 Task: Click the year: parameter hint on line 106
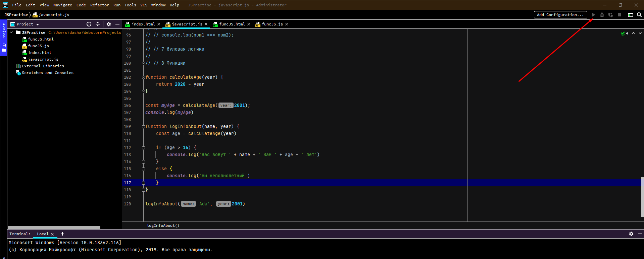pyautogui.click(x=226, y=106)
